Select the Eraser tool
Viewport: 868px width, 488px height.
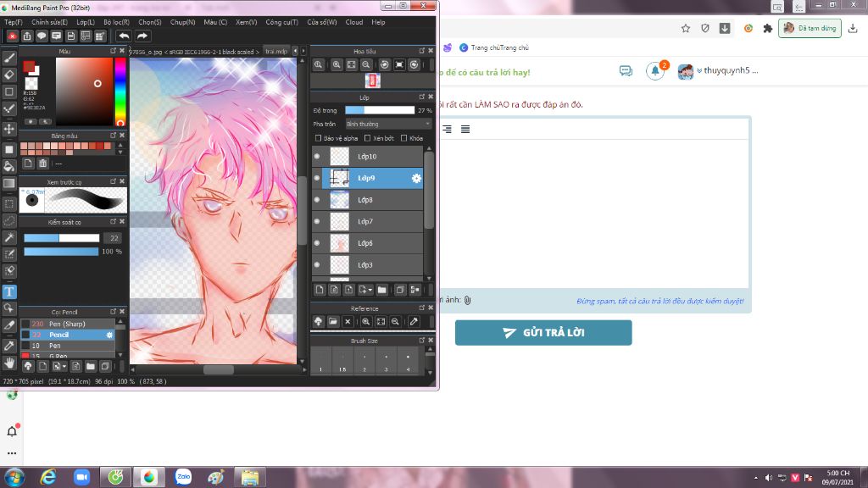click(x=9, y=75)
